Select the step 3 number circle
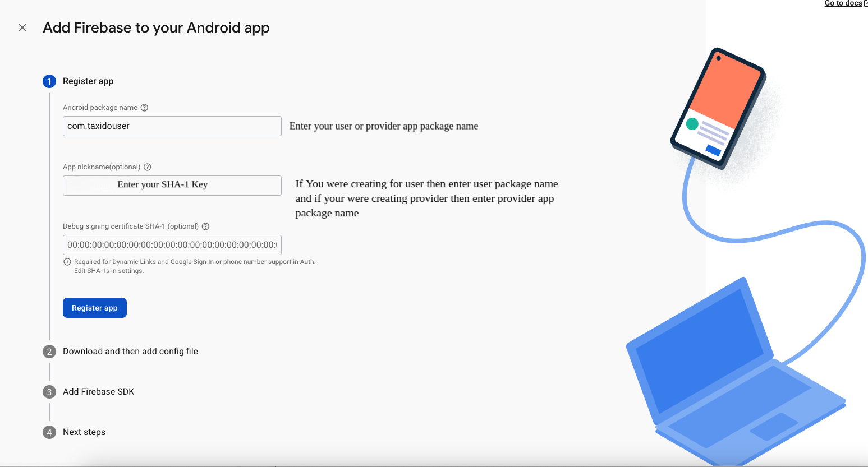 coord(49,392)
